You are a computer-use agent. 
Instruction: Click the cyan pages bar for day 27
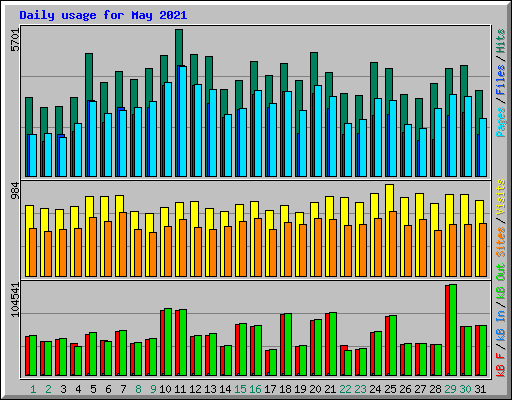pos(423,152)
